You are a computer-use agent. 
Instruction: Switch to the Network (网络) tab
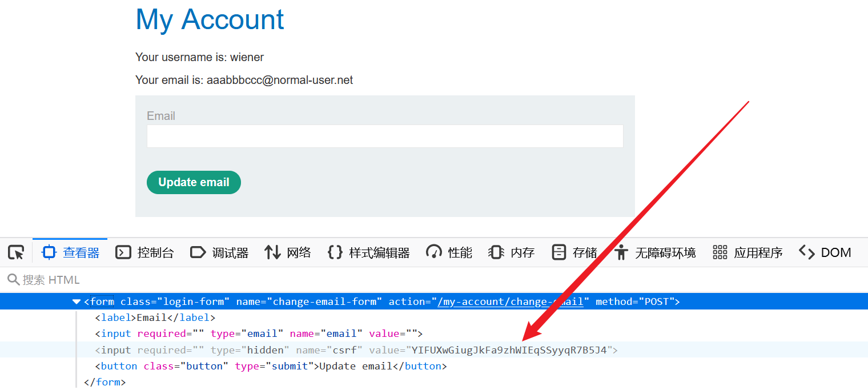click(288, 252)
